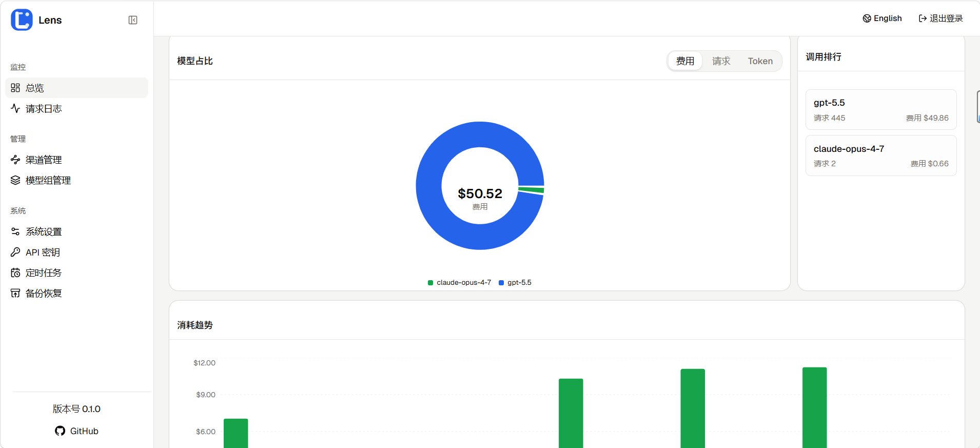
Task: Switch language to English
Action: (x=882, y=18)
